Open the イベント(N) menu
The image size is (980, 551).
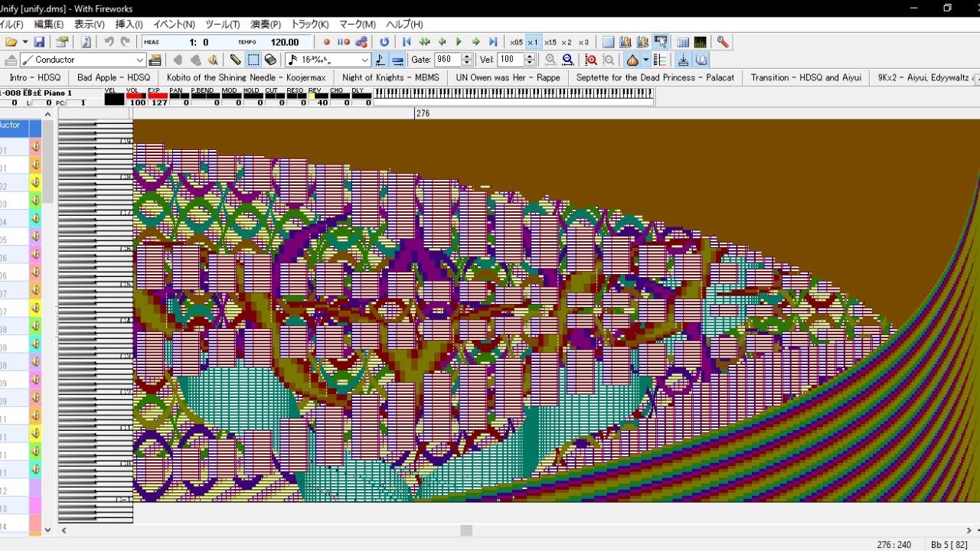click(174, 24)
